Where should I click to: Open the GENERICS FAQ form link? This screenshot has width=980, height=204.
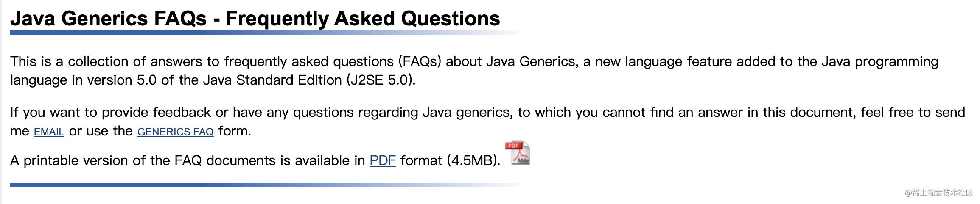tap(175, 132)
